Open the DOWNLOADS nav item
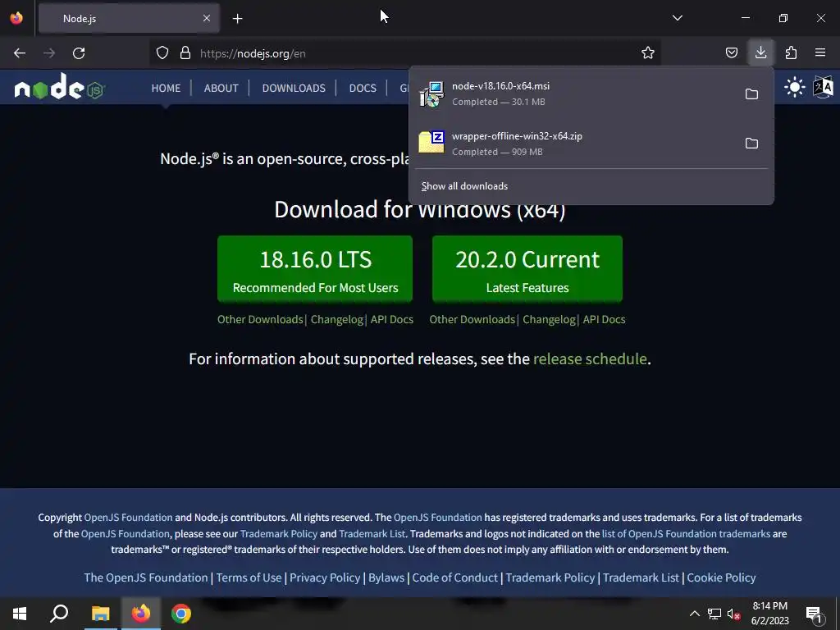Image resolution: width=840 pixels, height=630 pixels. [x=294, y=88]
